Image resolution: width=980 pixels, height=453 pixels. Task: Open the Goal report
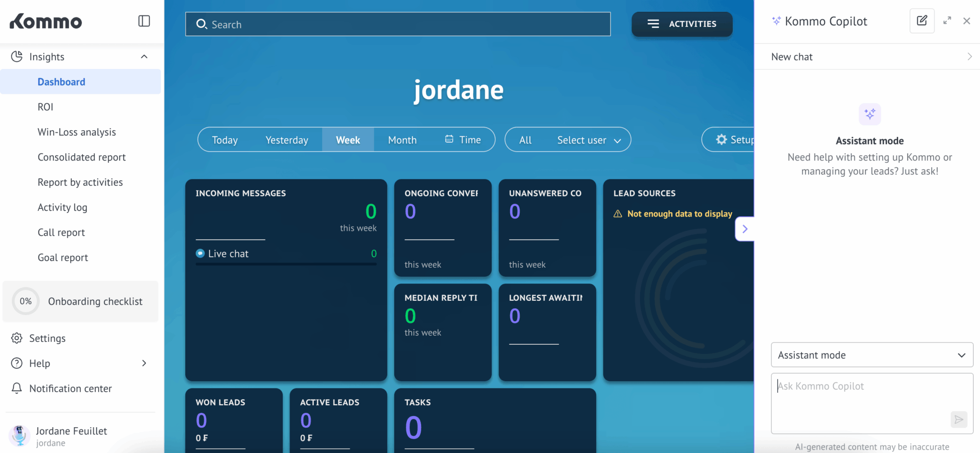[x=63, y=258]
